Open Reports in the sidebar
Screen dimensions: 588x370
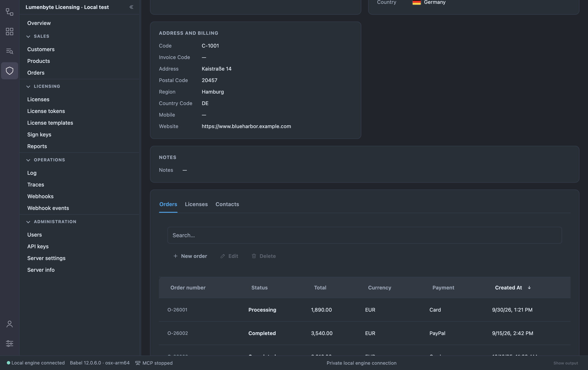[37, 146]
